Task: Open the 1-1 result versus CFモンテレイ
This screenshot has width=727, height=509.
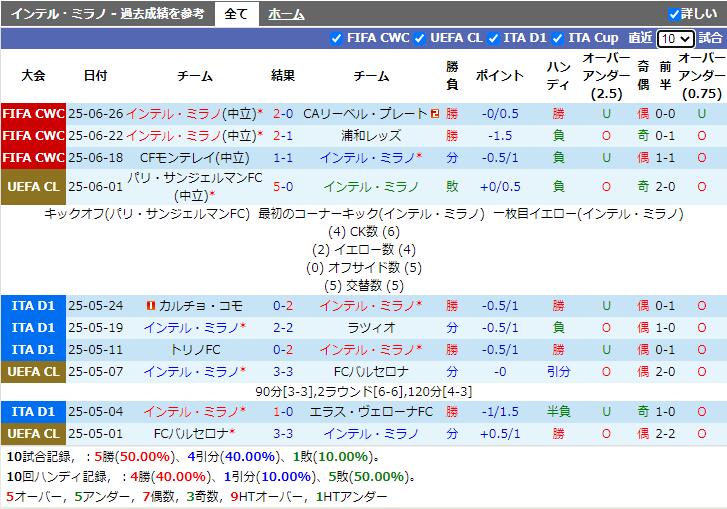Action: (283, 158)
